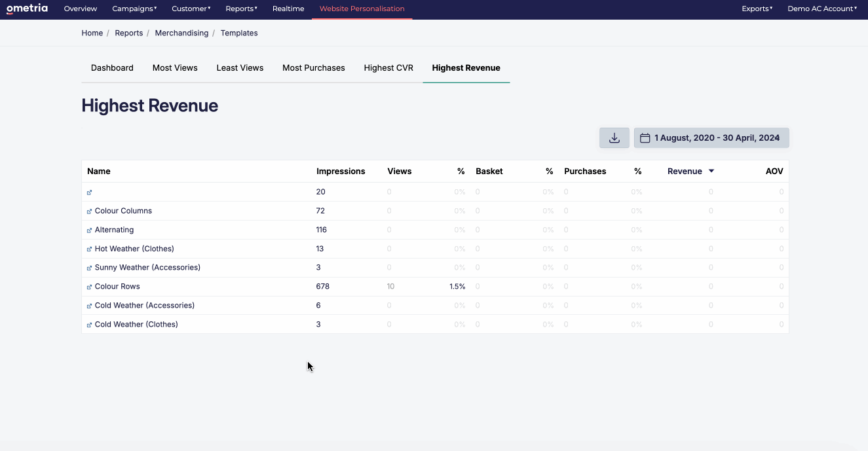Sort table by the Impressions column header

[341, 171]
